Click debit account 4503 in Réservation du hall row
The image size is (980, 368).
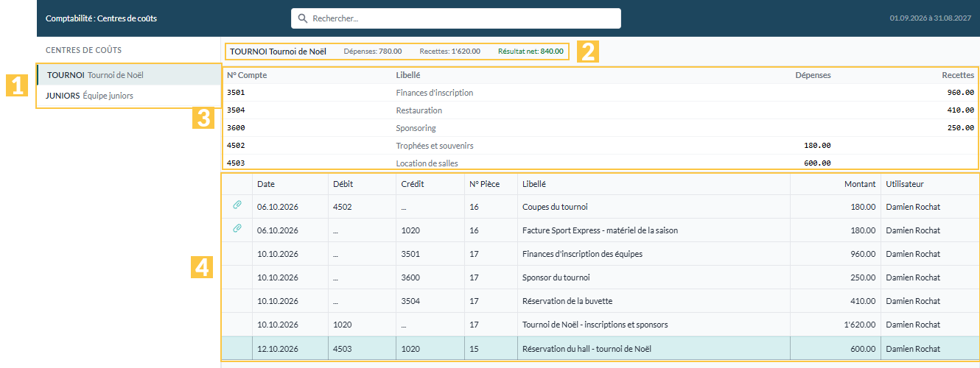coord(342,348)
